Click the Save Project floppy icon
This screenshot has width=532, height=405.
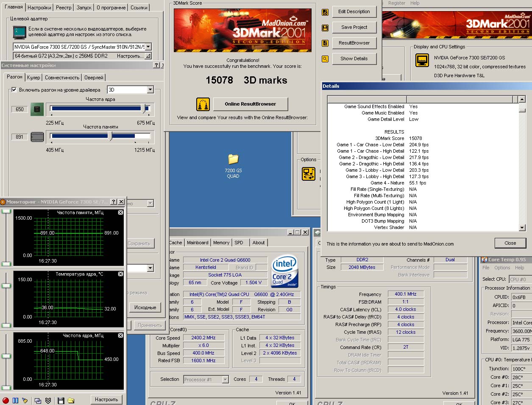point(325,28)
